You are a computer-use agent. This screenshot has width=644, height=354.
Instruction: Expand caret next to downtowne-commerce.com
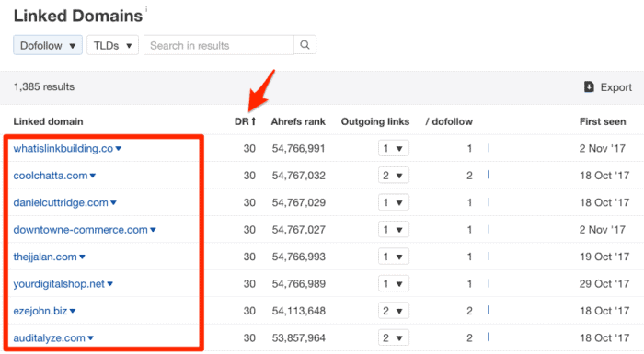[x=153, y=230]
